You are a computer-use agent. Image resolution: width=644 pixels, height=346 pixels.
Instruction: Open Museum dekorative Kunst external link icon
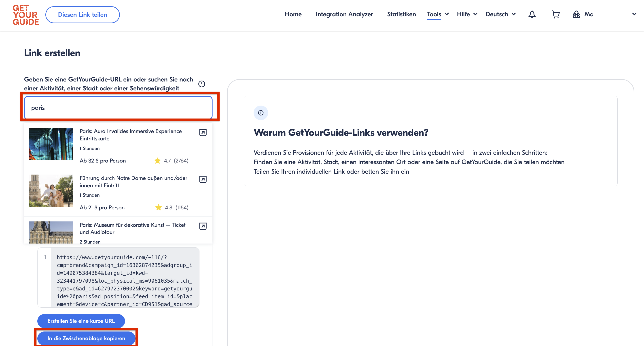(x=203, y=226)
